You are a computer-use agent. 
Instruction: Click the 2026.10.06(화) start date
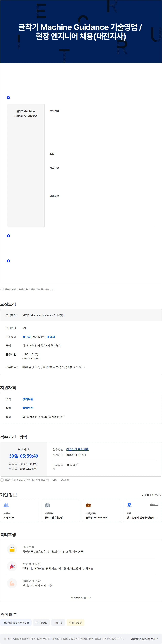[28, 464]
